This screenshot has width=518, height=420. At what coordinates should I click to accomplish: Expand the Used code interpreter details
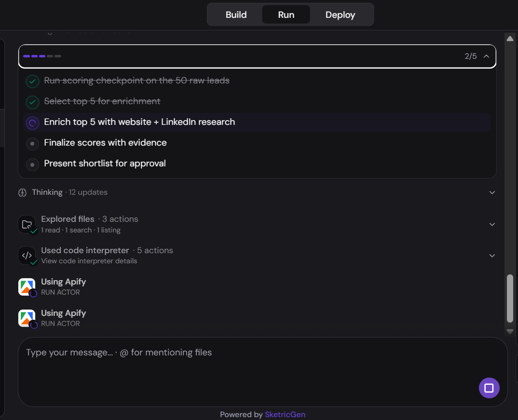492,256
